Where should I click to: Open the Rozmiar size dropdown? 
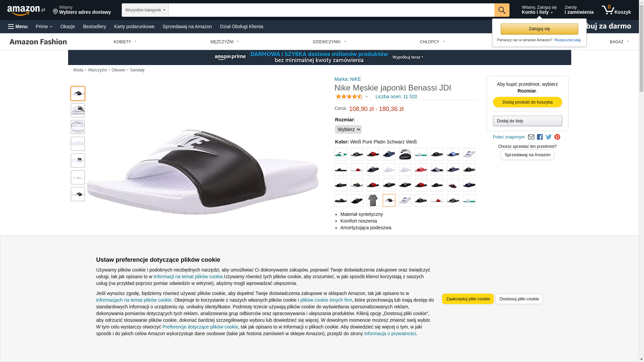[348, 129]
